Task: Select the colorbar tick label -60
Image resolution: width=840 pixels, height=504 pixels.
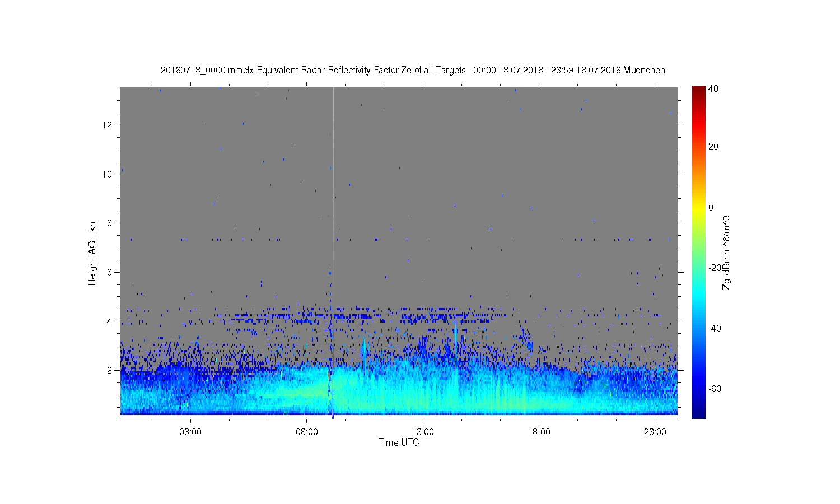Action: (715, 389)
